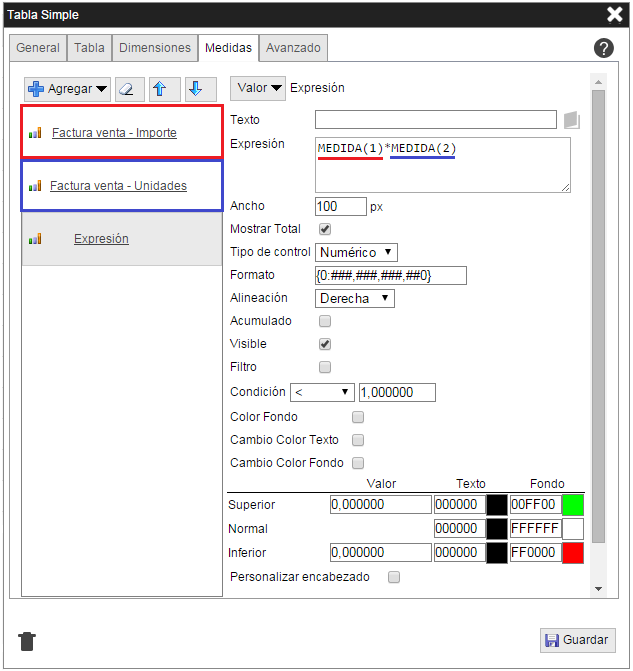Viewport: 633px width, 671px height.
Task: Uncheck the Mostrar Total checkbox
Action: point(324,229)
